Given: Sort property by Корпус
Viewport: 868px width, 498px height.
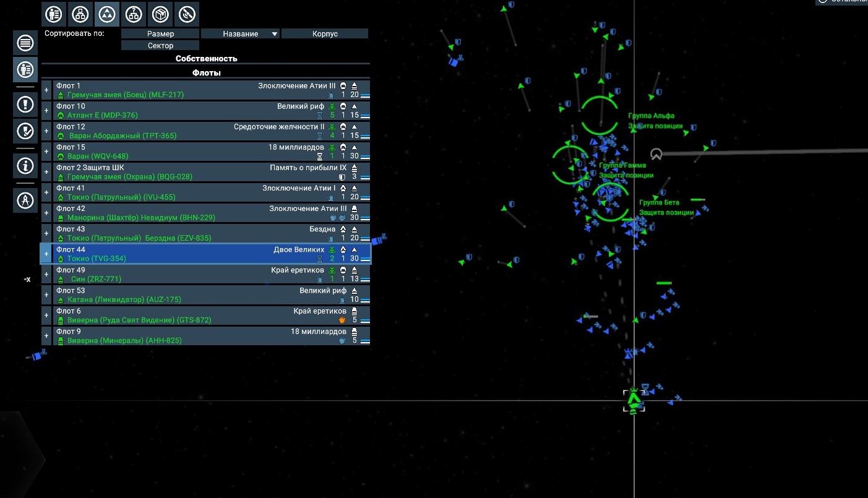Looking at the screenshot, I should 325,34.
